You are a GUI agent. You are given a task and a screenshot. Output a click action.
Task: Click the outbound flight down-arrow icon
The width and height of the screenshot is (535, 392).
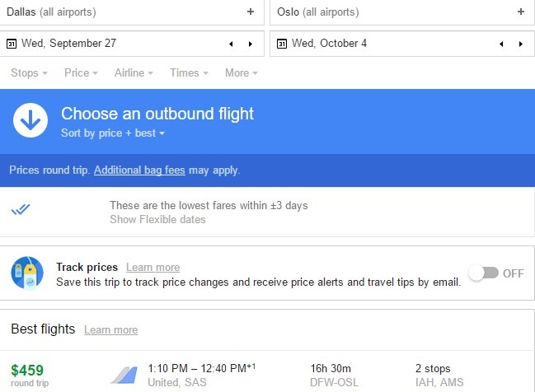31,120
